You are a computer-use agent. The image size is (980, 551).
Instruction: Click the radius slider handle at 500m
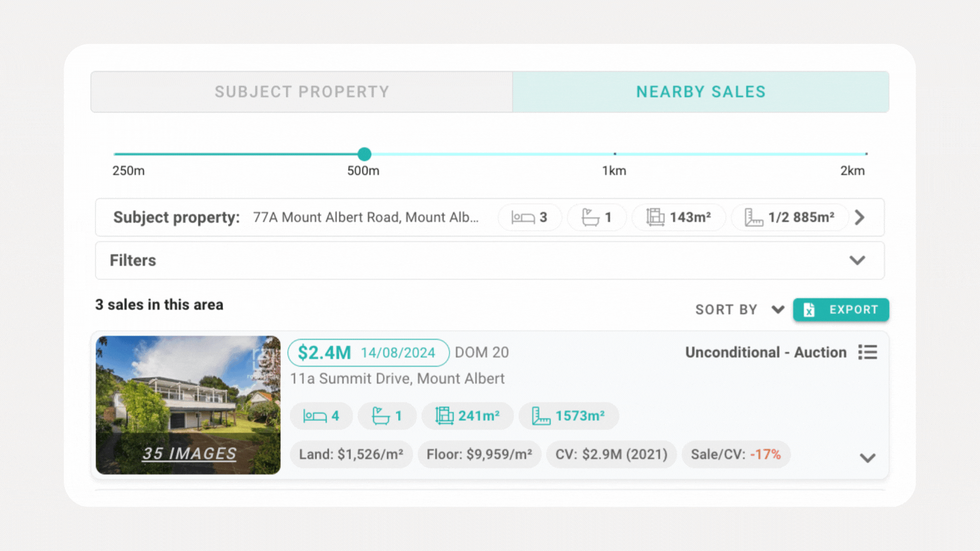[364, 154]
